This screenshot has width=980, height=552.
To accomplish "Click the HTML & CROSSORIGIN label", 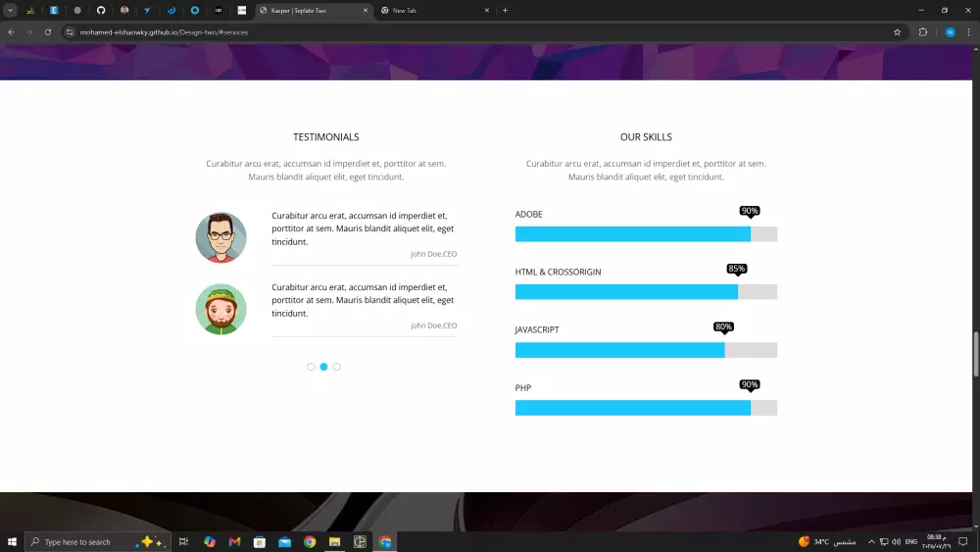I will point(558,272).
